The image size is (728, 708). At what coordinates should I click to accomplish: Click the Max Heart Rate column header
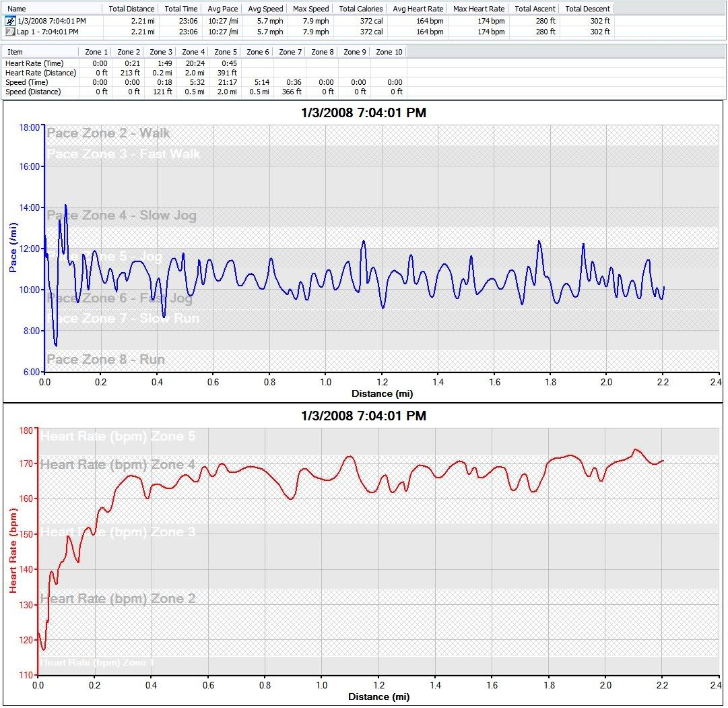pyautogui.click(x=478, y=9)
